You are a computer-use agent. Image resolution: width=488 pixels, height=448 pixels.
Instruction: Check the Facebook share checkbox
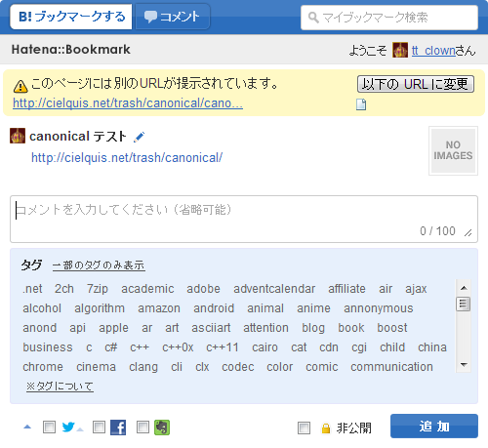(99, 428)
